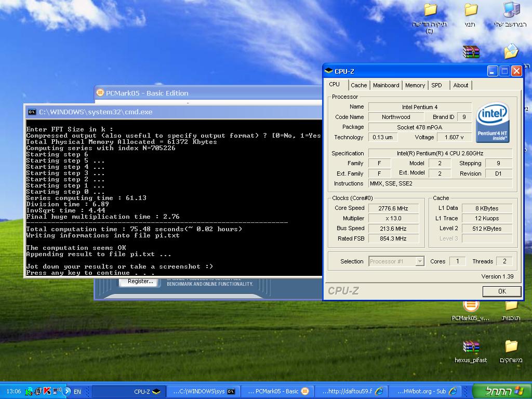
Task: Click the L1 Trace value 12 Kuops
Action: click(487, 218)
